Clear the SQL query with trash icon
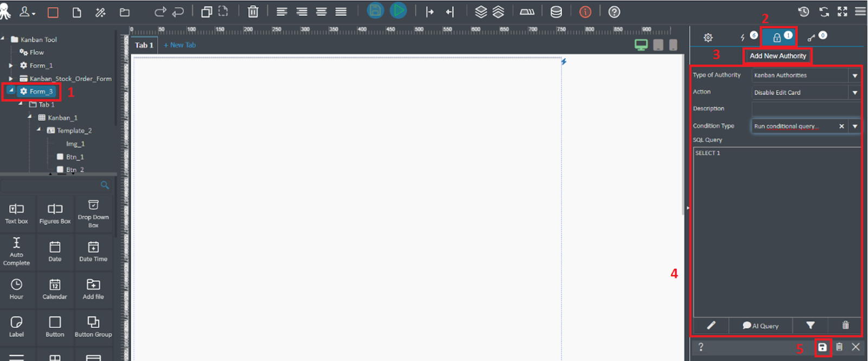The width and height of the screenshot is (868, 361). click(845, 325)
